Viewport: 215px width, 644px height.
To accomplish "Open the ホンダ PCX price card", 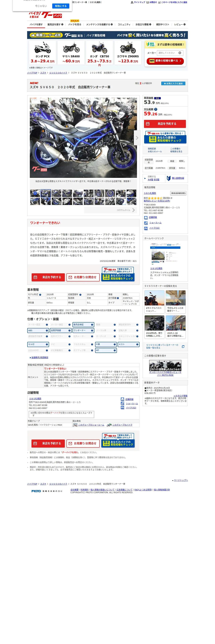I will (x=43, y=52).
